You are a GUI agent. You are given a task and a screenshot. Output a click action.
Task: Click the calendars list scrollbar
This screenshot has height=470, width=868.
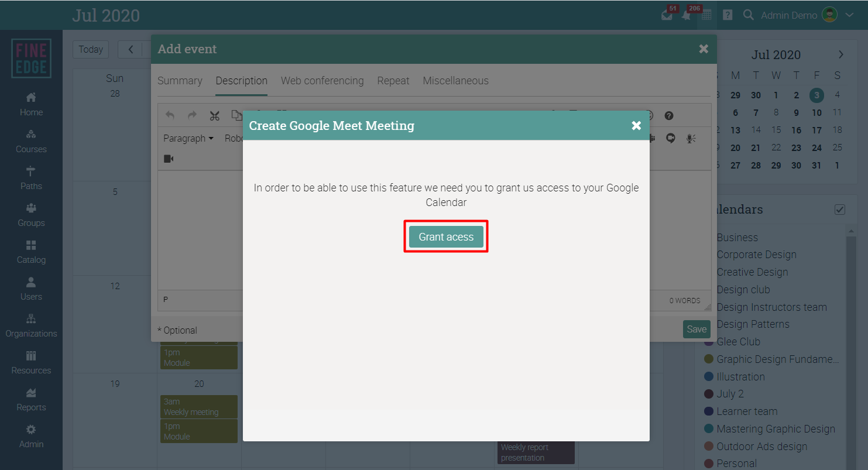pos(850,348)
